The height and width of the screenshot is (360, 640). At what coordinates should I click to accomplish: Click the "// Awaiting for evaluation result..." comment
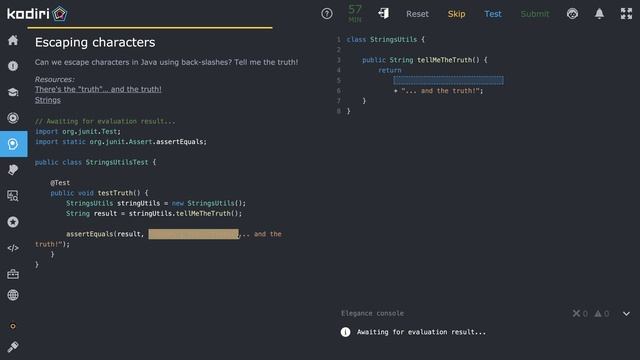click(105, 121)
